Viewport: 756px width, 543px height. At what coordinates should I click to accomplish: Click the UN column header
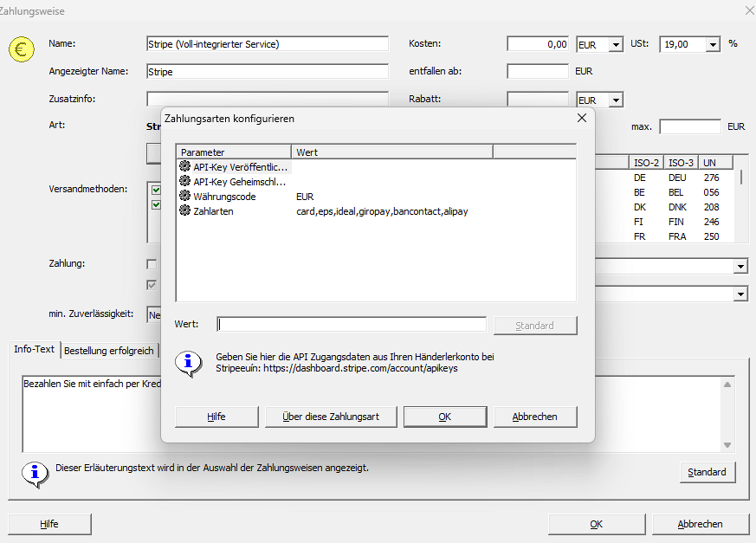715,163
